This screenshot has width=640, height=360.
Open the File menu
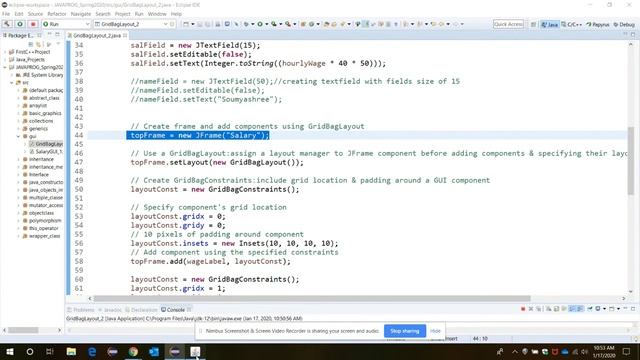tap(6, 14)
